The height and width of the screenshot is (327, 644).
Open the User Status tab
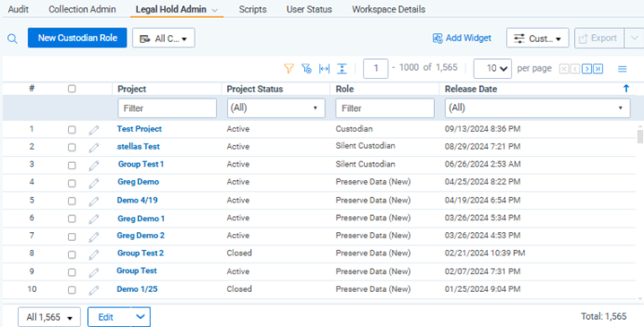point(309,9)
